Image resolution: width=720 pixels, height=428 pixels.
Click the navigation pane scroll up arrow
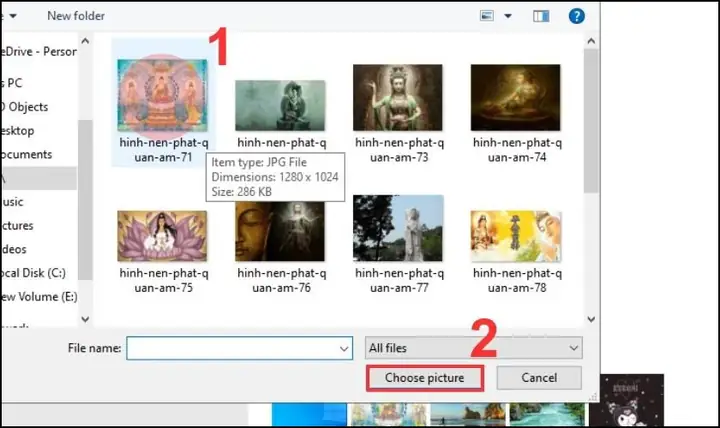coord(85,41)
